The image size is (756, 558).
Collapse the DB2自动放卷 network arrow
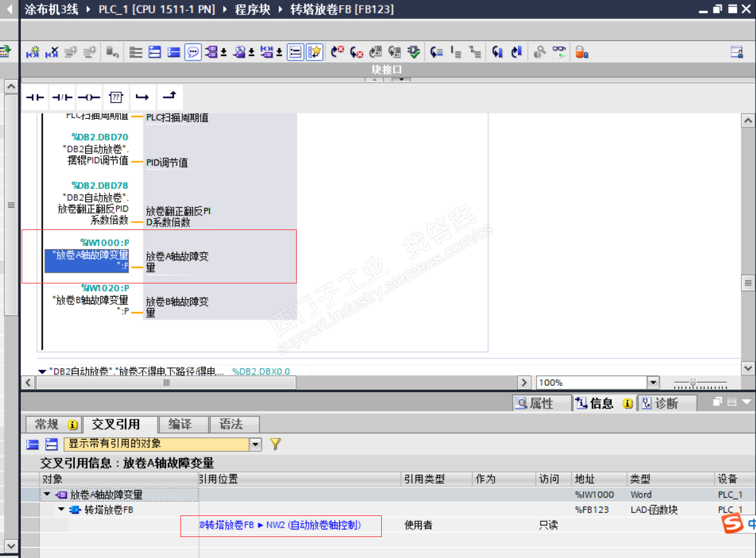tap(43, 371)
